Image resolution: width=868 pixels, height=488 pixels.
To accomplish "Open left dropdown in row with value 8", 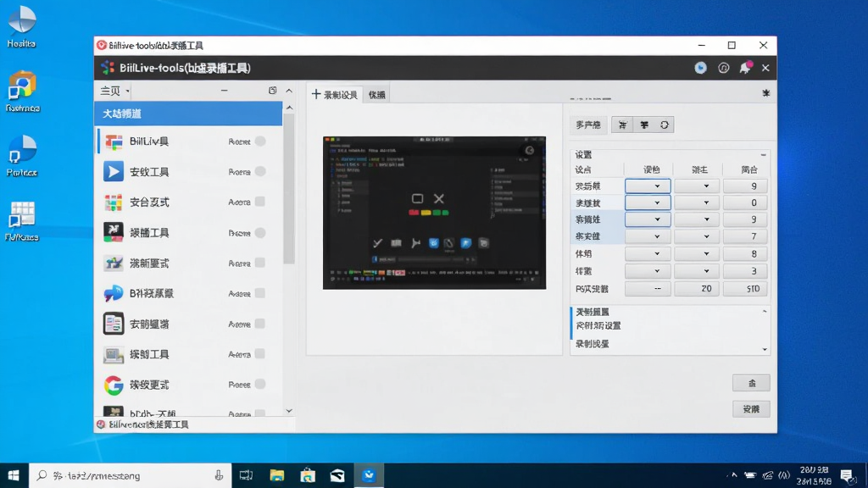I will tap(648, 253).
